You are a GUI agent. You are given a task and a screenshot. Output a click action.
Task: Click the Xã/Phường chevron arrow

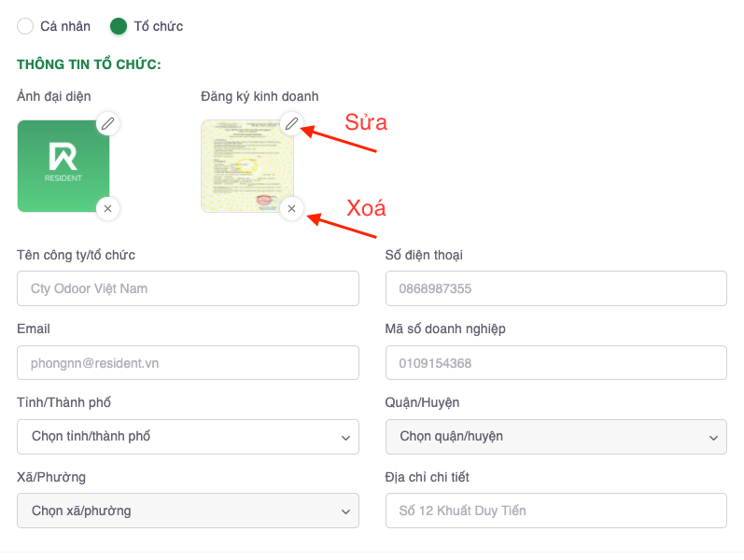pyautogui.click(x=344, y=511)
